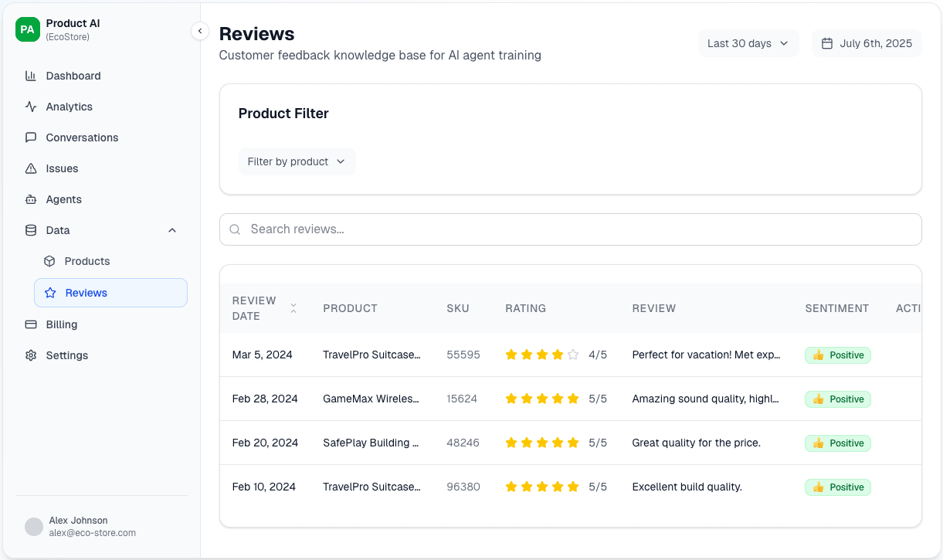Select the Products icon under Data
Image resolution: width=943 pixels, height=560 pixels.
tap(51, 261)
